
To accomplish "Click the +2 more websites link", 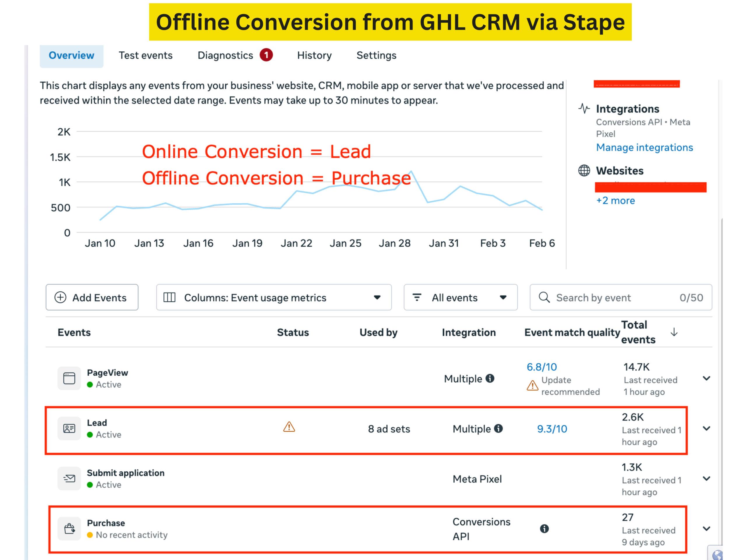I will (615, 200).
